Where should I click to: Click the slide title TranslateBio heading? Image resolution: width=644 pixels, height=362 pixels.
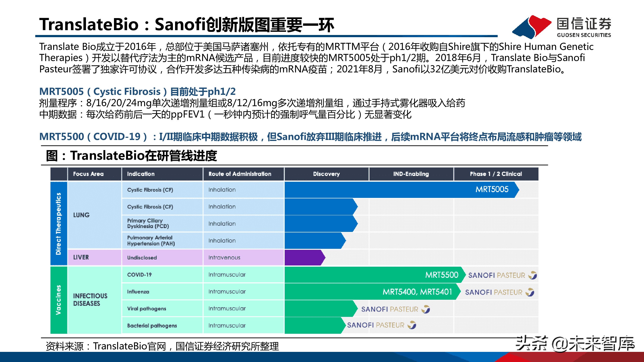click(186, 24)
